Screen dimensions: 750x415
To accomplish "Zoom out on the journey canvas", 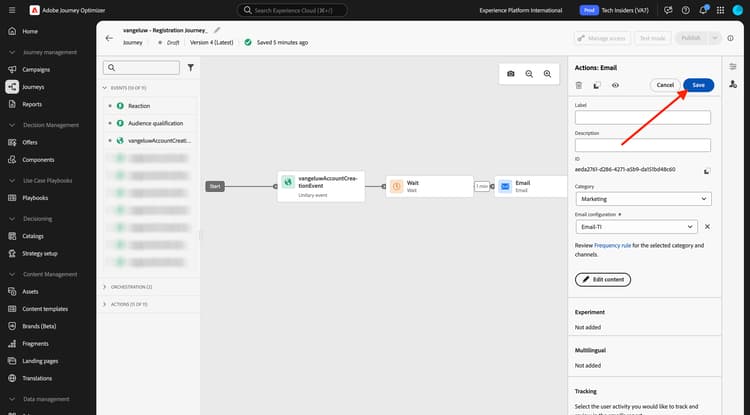I will click(529, 74).
